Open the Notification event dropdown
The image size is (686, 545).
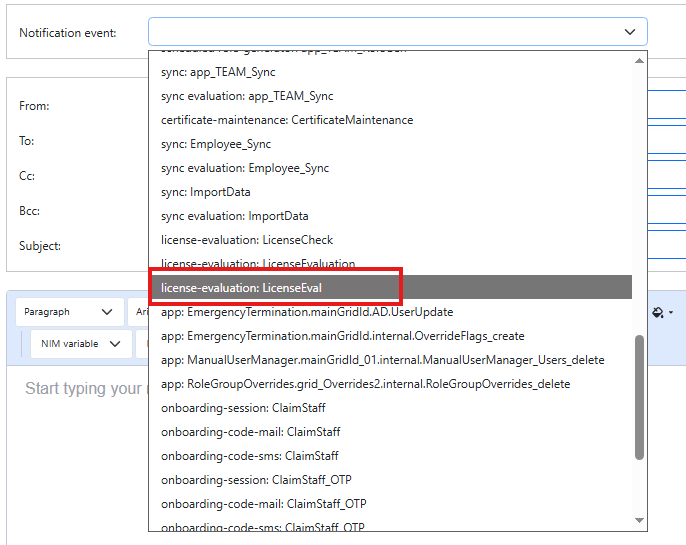tap(398, 31)
